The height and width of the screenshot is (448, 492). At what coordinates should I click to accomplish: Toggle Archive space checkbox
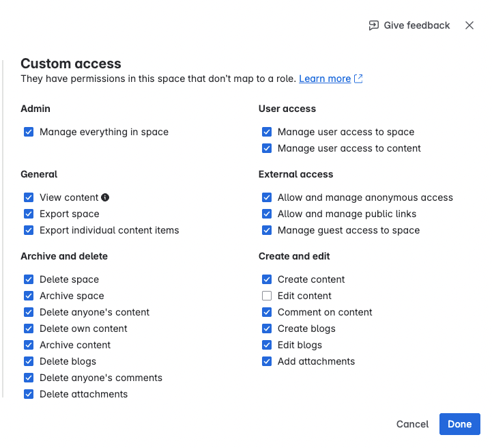29,296
